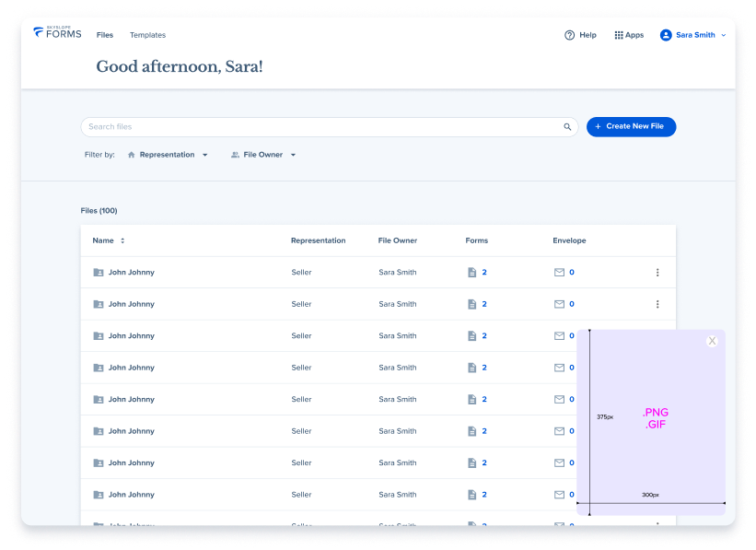This screenshot has width=756, height=550.
Task: Click the Help question mark icon
Action: point(569,35)
